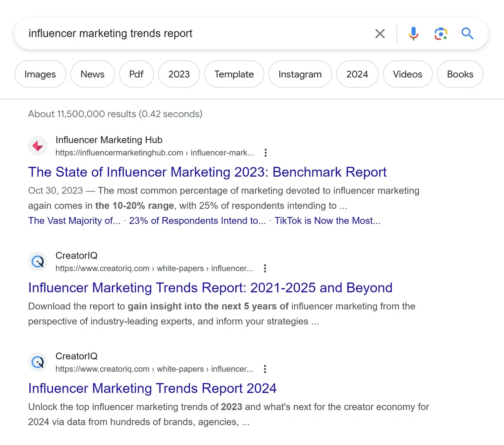The width and height of the screenshot is (504, 445).
Task: Click the snippet starting "Download the report to gain insight"
Action: point(222,314)
